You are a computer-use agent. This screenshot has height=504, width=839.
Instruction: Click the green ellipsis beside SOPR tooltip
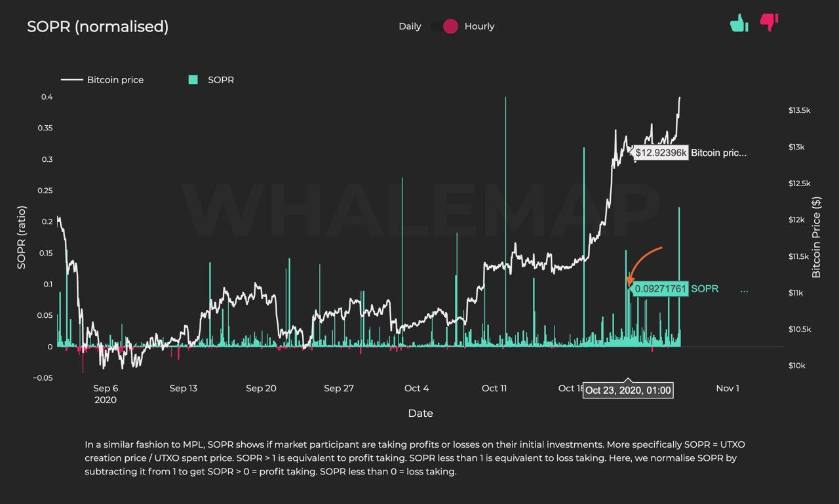pyautogui.click(x=744, y=290)
